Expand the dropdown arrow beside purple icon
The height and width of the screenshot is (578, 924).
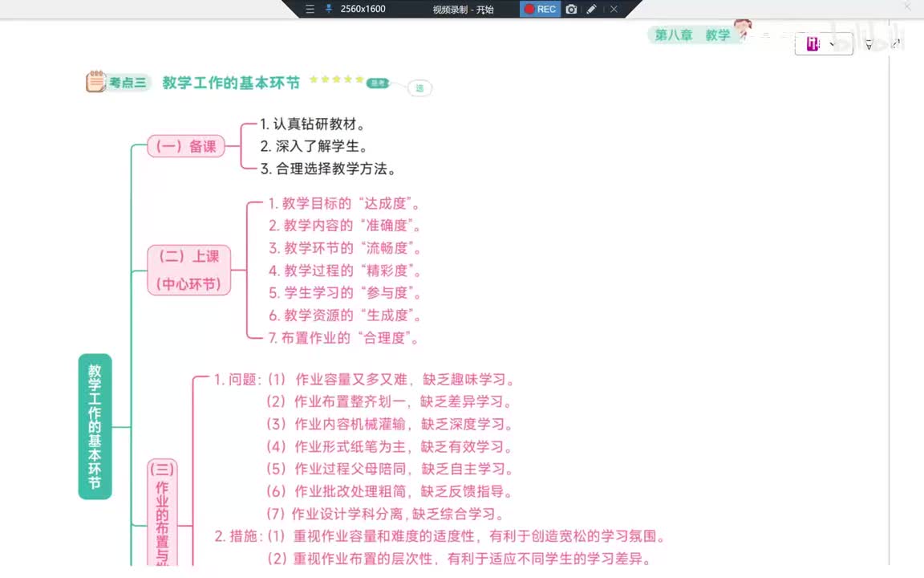coord(832,44)
